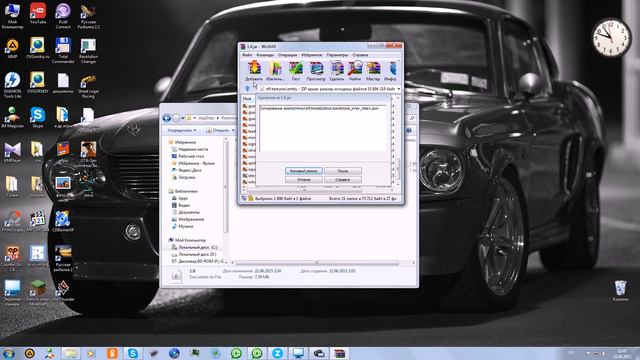Open the Операции menu in WinRAR

(x=288, y=55)
